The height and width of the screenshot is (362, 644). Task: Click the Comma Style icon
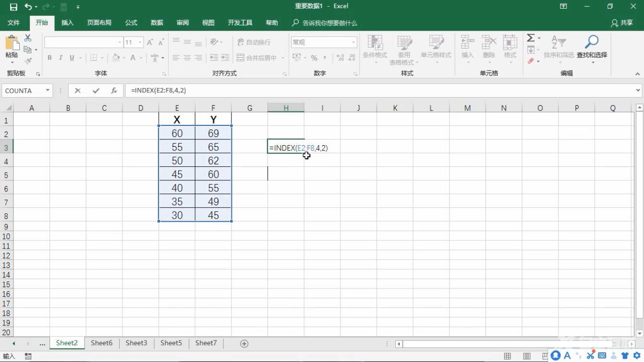point(325,58)
